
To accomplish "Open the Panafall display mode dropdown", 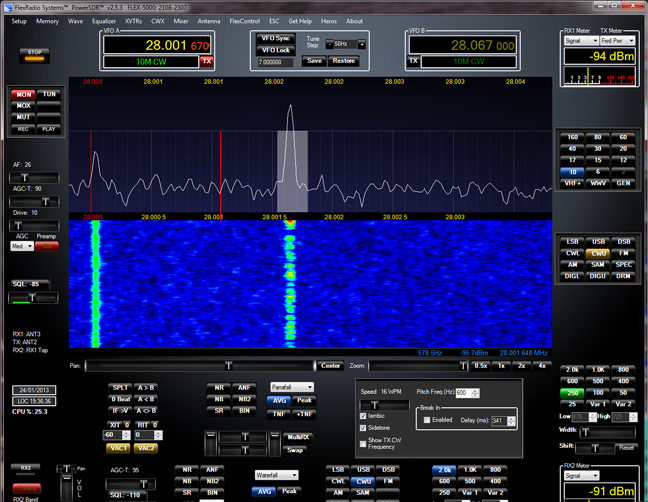I will [292, 387].
